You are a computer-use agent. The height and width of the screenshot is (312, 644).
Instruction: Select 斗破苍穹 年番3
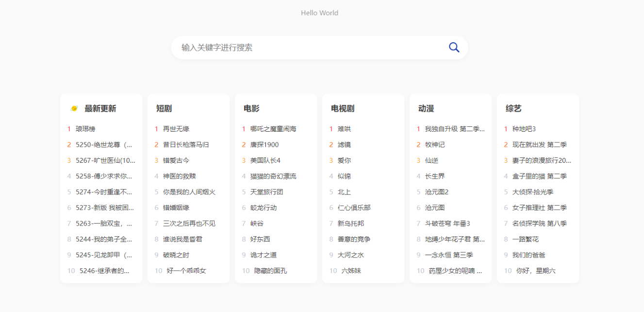pos(447,224)
